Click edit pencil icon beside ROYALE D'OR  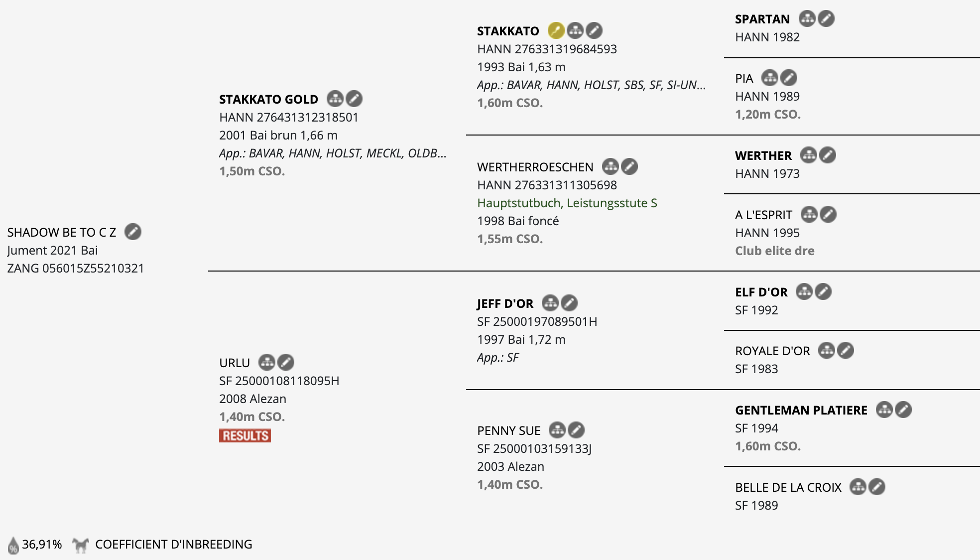click(x=846, y=350)
